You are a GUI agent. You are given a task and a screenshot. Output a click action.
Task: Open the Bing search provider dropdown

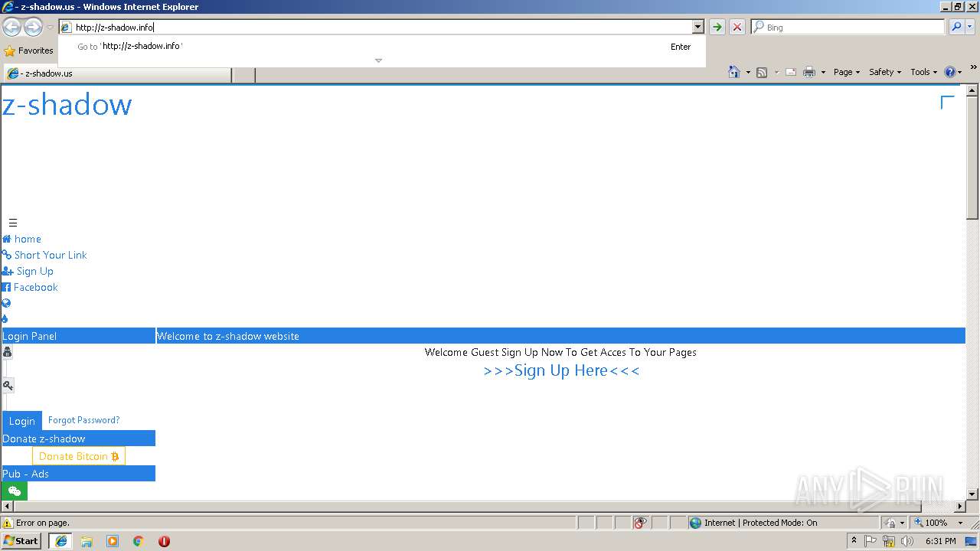pyautogui.click(x=971, y=27)
